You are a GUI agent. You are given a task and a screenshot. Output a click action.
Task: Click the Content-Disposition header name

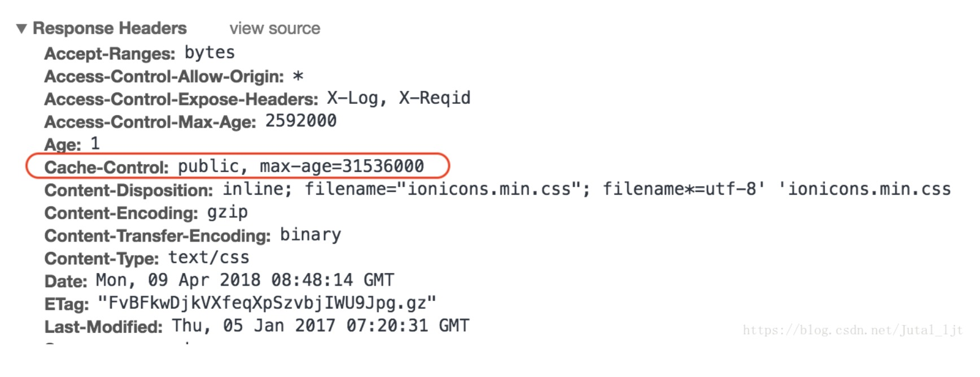point(128,190)
